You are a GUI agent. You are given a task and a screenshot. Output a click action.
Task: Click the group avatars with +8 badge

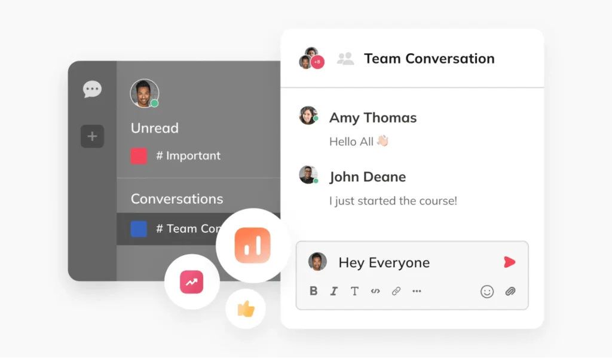[311, 58]
